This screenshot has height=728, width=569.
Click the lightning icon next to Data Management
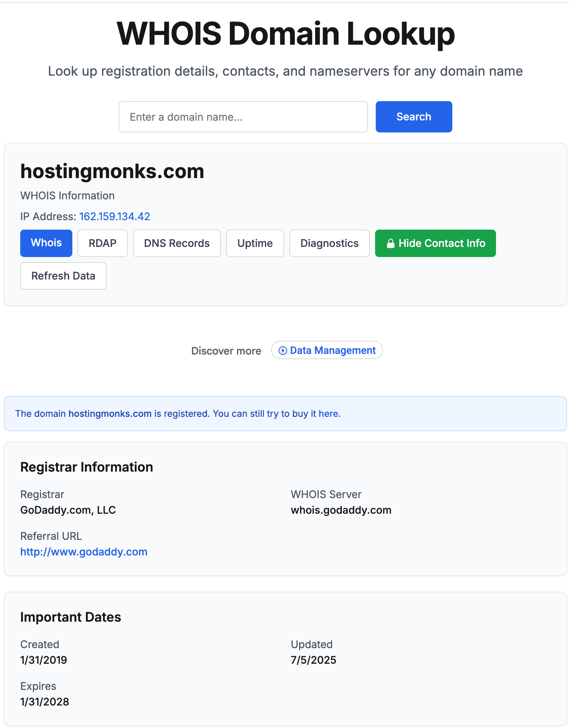282,350
